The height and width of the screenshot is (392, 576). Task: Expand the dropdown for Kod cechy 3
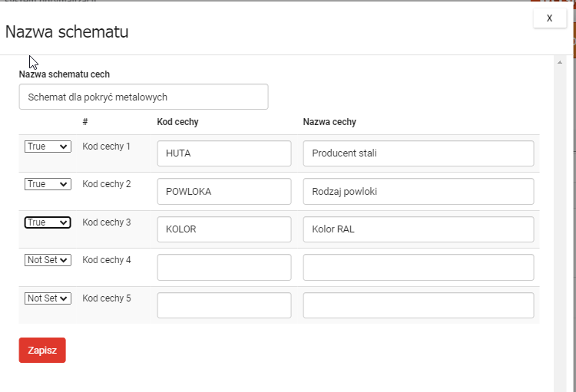48,222
